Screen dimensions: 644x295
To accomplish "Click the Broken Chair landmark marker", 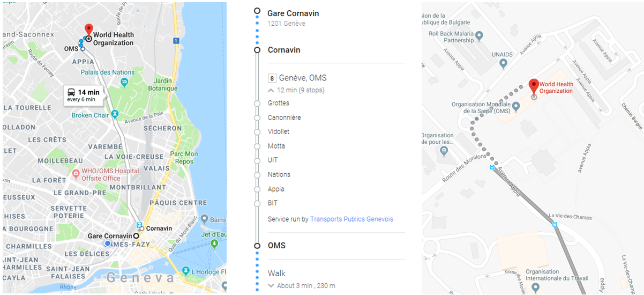I will click(x=115, y=114).
